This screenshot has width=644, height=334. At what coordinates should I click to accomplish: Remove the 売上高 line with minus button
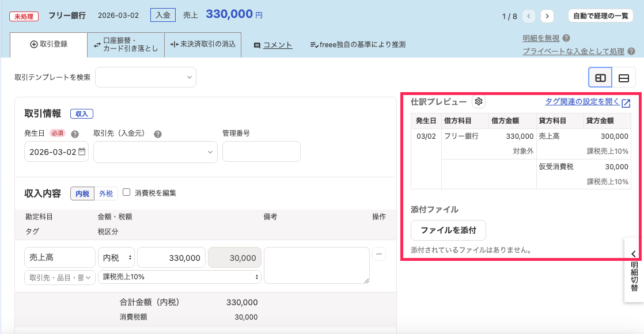[x=378, y=254]
